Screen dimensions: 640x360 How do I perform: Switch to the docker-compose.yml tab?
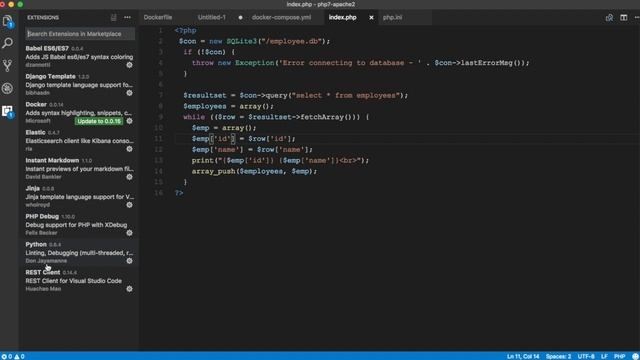(281, 18)
